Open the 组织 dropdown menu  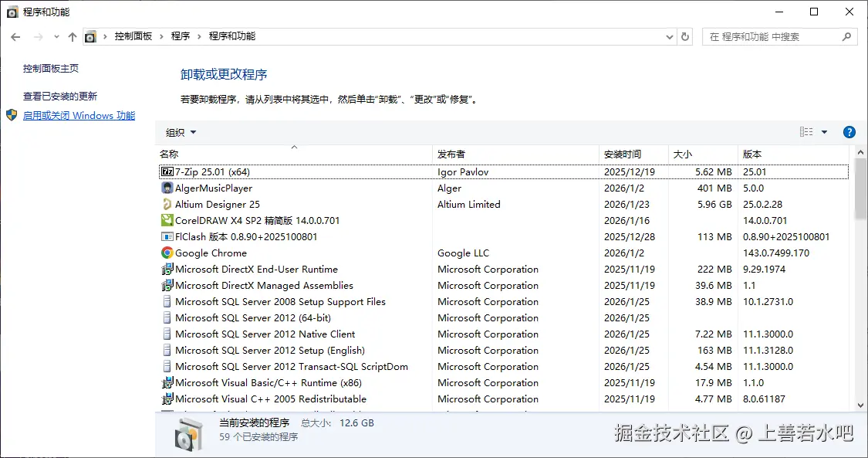[181, 132]
